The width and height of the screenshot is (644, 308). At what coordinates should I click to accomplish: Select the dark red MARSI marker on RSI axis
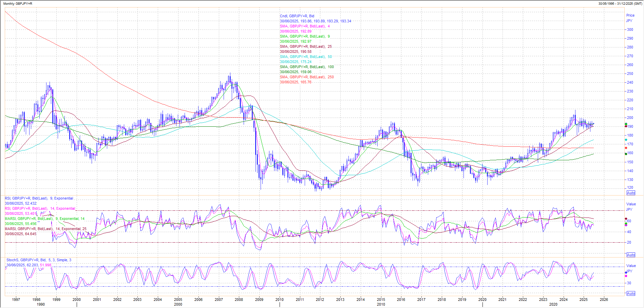tap(626, 219)
